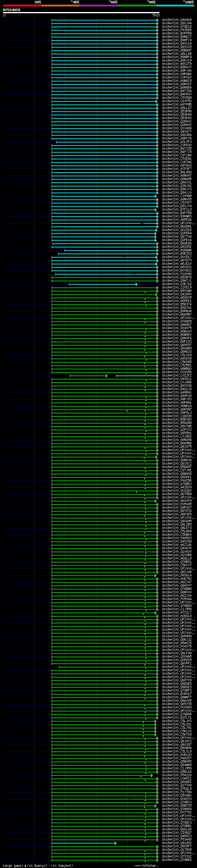Screen dimensions: 197x868
Task: Select the UniRef100_Q9SXX4 label
Action: coord(177,43)
